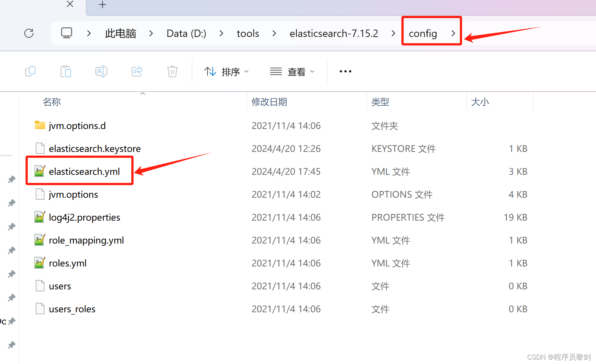Sort by the 修改日期 column header

269,102
